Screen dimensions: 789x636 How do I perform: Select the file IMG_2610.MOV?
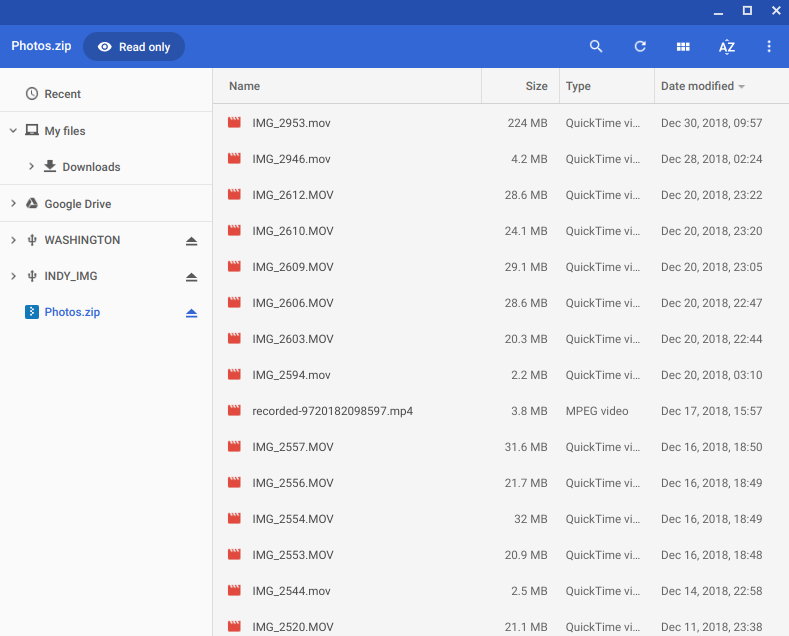point(501,231)
